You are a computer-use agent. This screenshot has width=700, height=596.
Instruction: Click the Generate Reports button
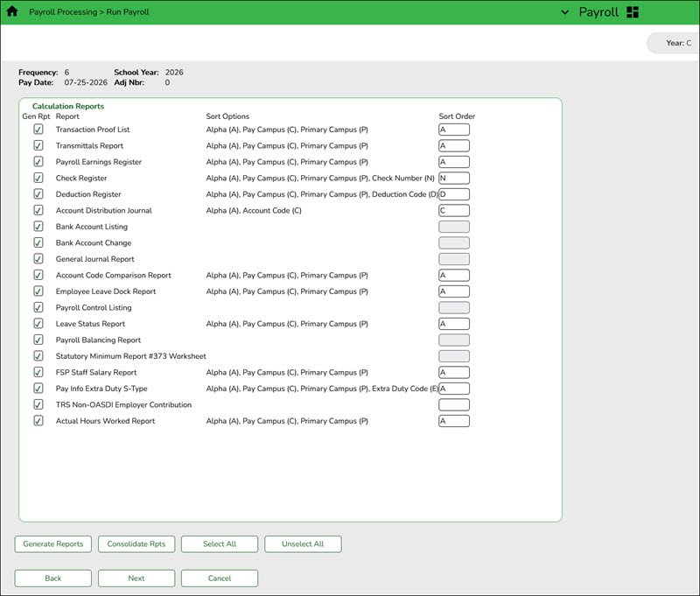(53, 543)
